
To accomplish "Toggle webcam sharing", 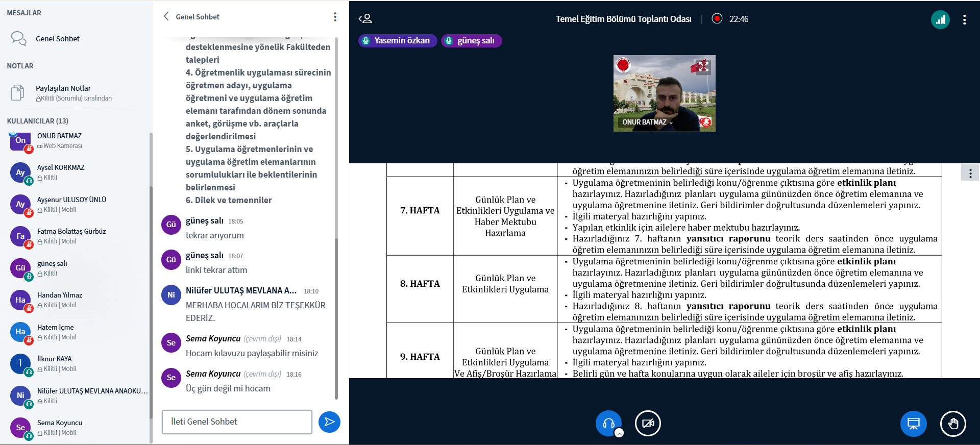I will coord(648,424).
